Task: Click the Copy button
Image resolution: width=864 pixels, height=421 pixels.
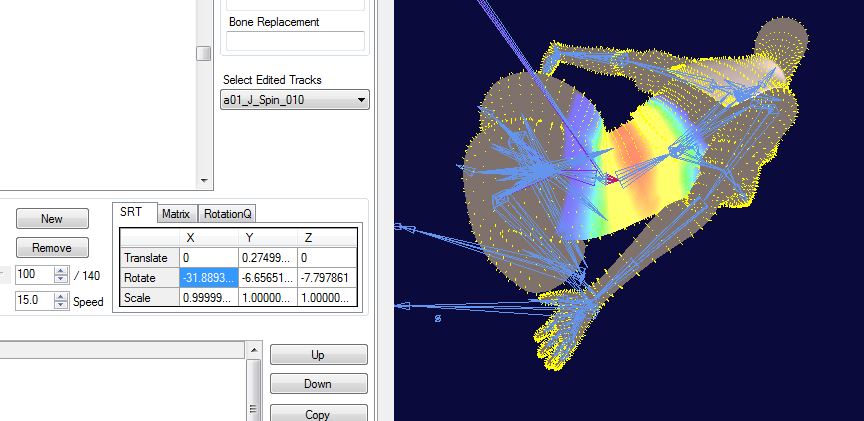Action: point(318,413)
